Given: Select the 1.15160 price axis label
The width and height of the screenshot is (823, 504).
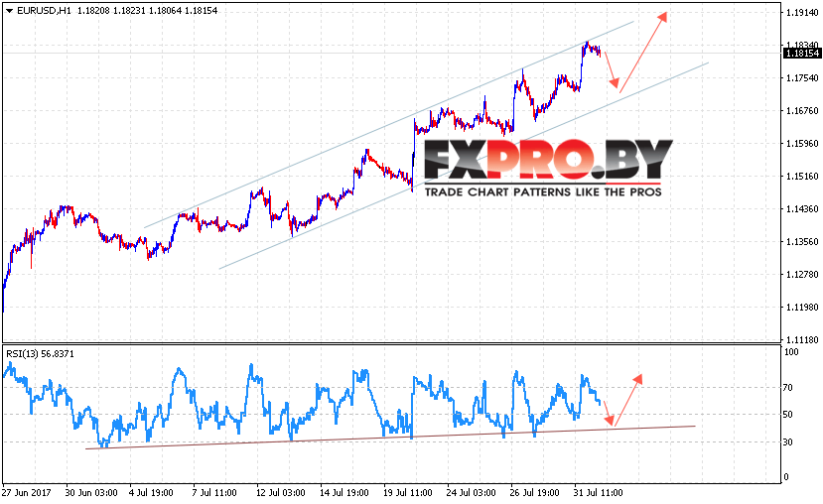Looking at the screenshot, I should (x=802, y=177).
